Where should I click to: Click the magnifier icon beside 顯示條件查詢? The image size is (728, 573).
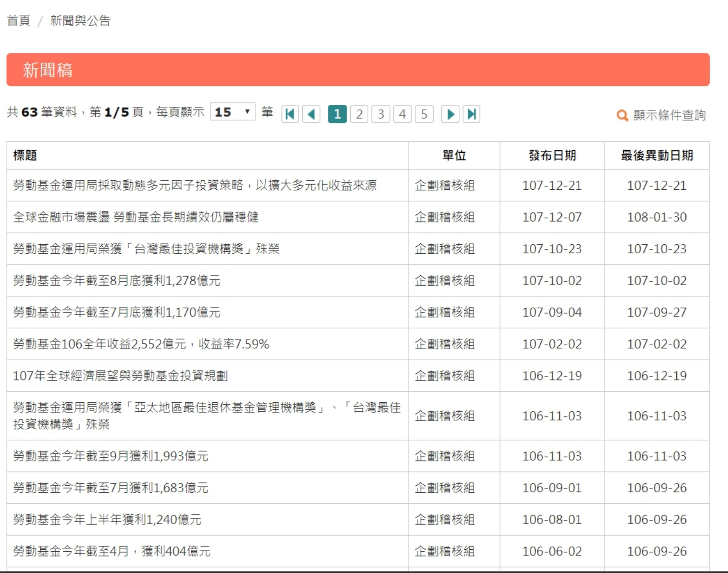[622, 115]
